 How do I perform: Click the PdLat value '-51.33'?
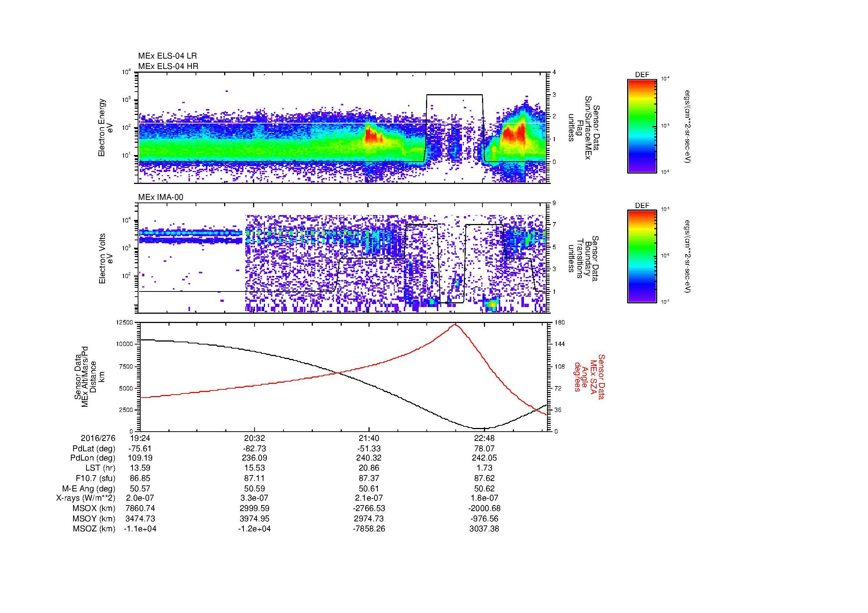[x=369, y=449]
